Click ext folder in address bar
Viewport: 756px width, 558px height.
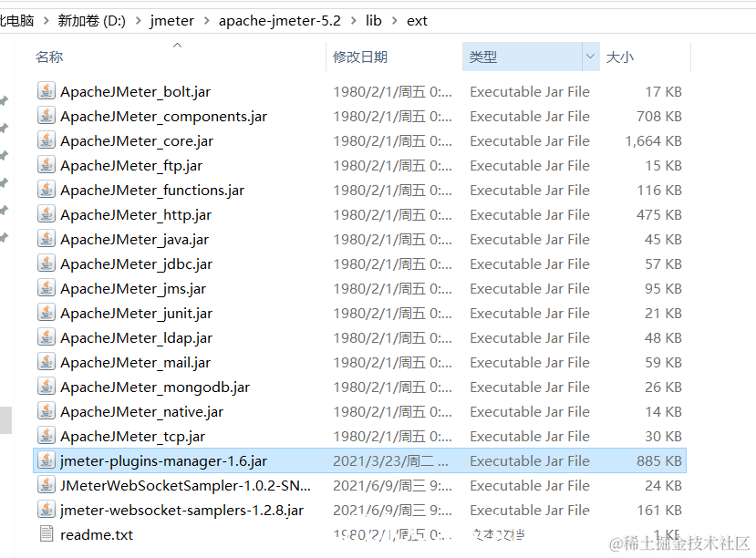pyautogui.click(x=417, y=21)
